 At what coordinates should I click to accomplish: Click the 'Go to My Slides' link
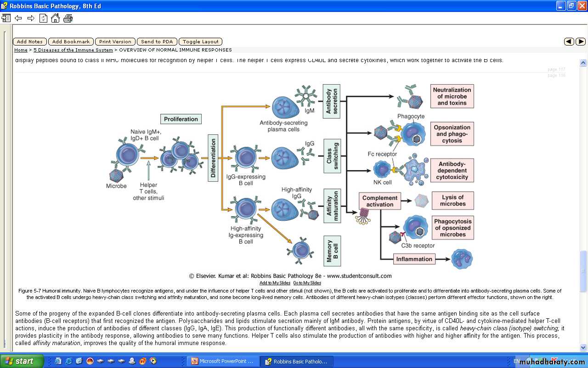pyautogui.click(x=307, y=283)
